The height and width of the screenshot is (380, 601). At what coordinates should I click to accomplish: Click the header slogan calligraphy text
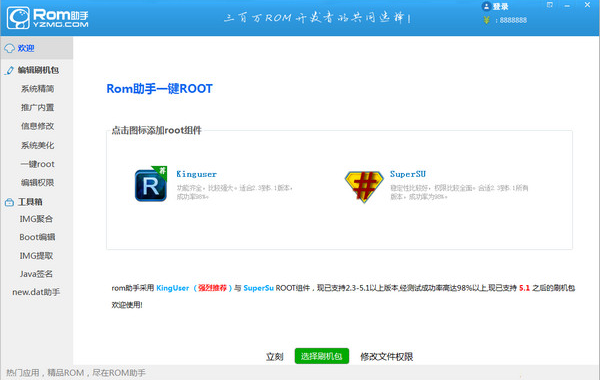point(317,18)
